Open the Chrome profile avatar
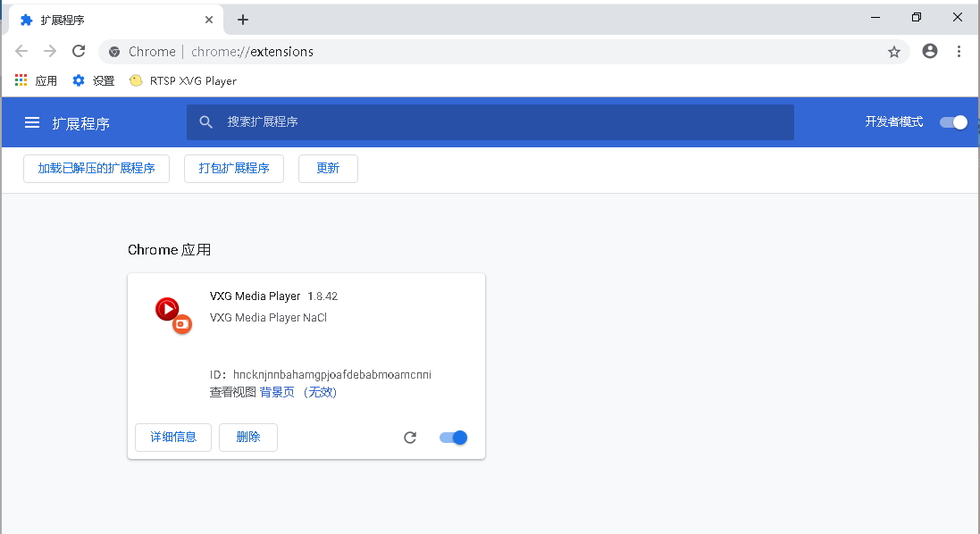This screenshot has height=534, width=980. coord(930,51)
